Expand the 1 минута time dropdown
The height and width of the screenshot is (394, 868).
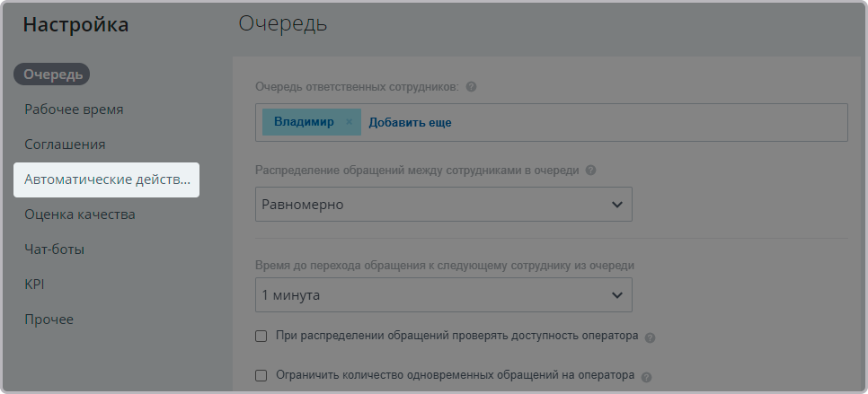click(x=443, y=294)
